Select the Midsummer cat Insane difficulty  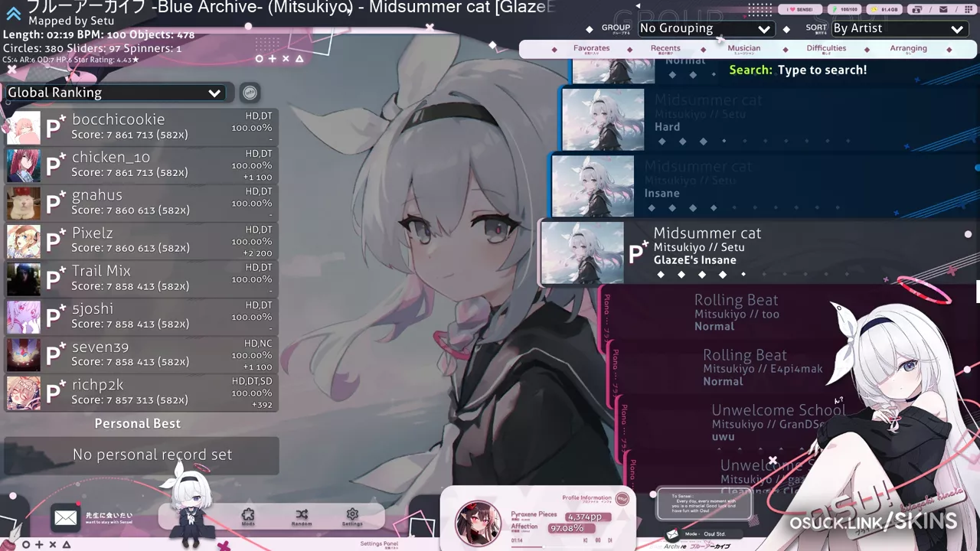pyautogui.click(x=765, y=185)
